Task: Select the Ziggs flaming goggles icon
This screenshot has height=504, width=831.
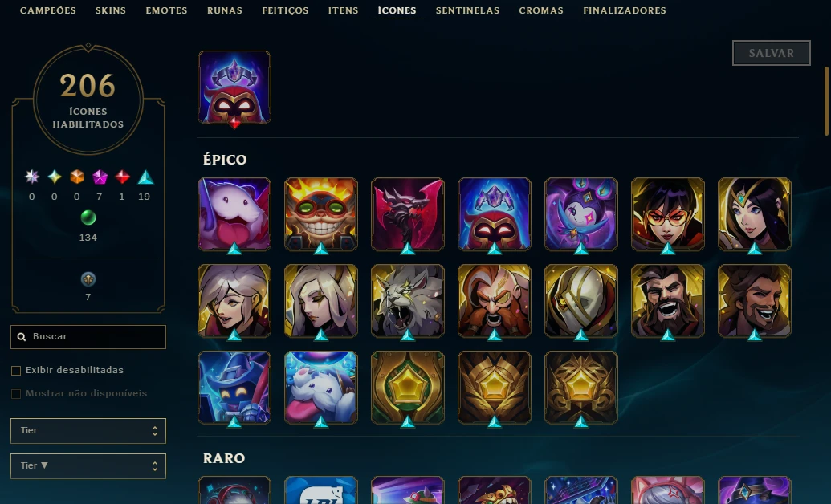Action: coord(321,214)
